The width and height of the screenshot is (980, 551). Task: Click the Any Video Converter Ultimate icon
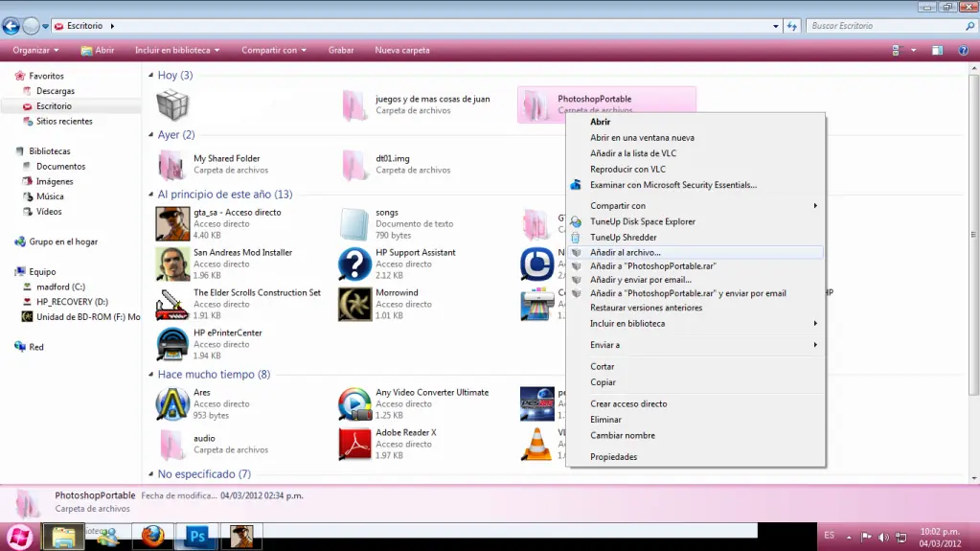click(354, 404)
